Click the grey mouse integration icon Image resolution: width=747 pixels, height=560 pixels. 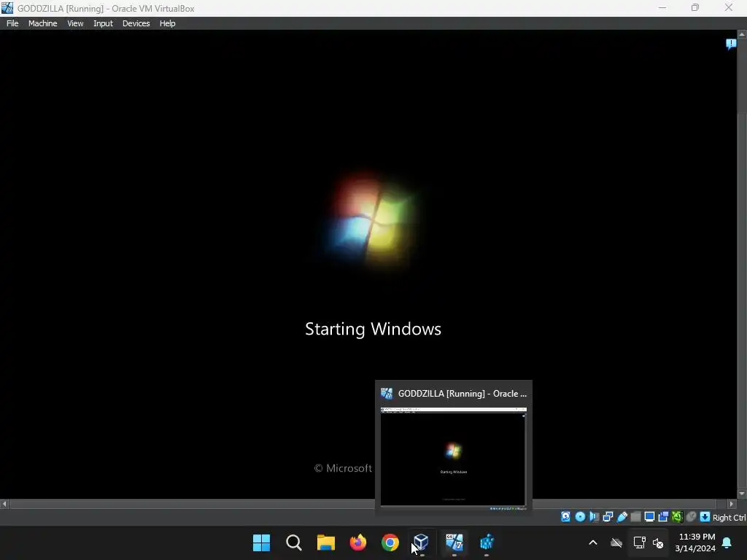coord(692,517)
